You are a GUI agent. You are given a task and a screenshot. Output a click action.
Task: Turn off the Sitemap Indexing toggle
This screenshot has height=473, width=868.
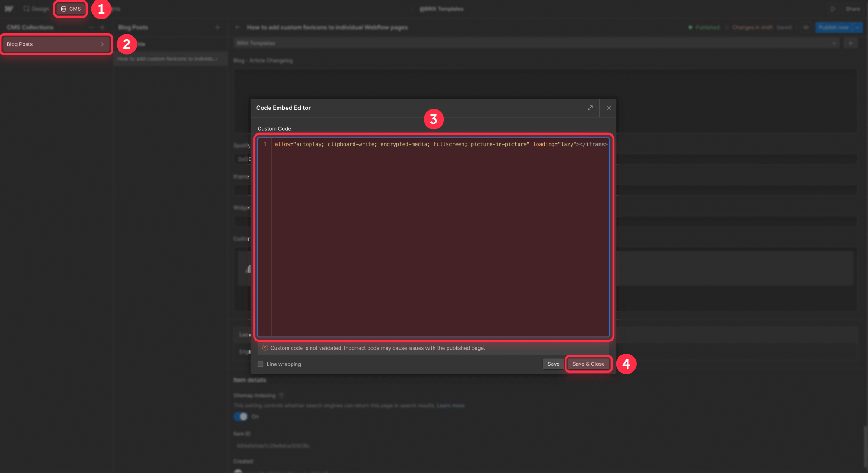click(x=240, y=416)
